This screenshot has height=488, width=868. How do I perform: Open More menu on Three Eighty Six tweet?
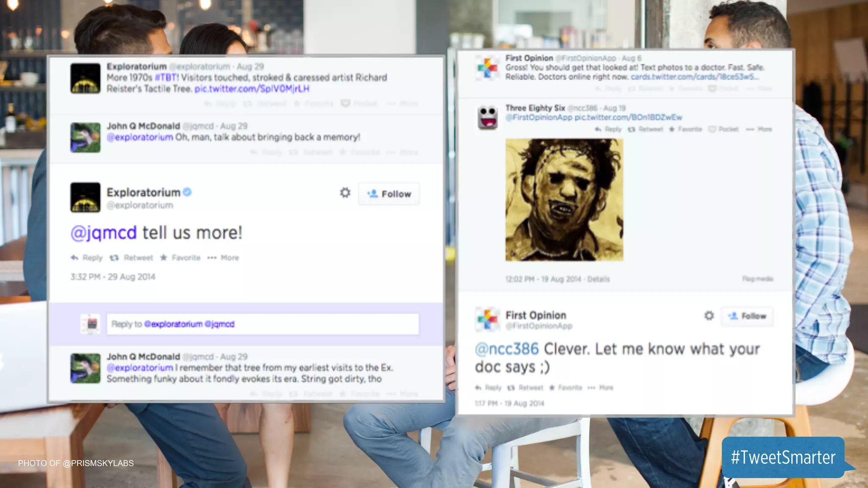tap(759, 129)
